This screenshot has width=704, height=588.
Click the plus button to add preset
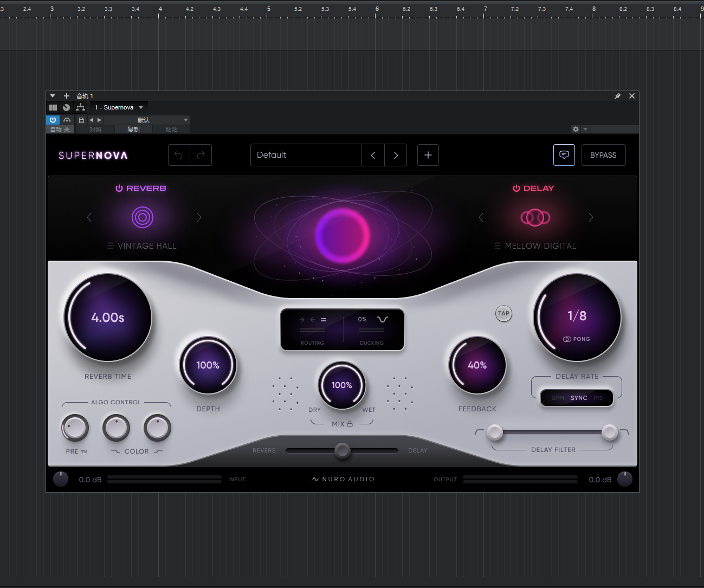(x=428, y=155)
